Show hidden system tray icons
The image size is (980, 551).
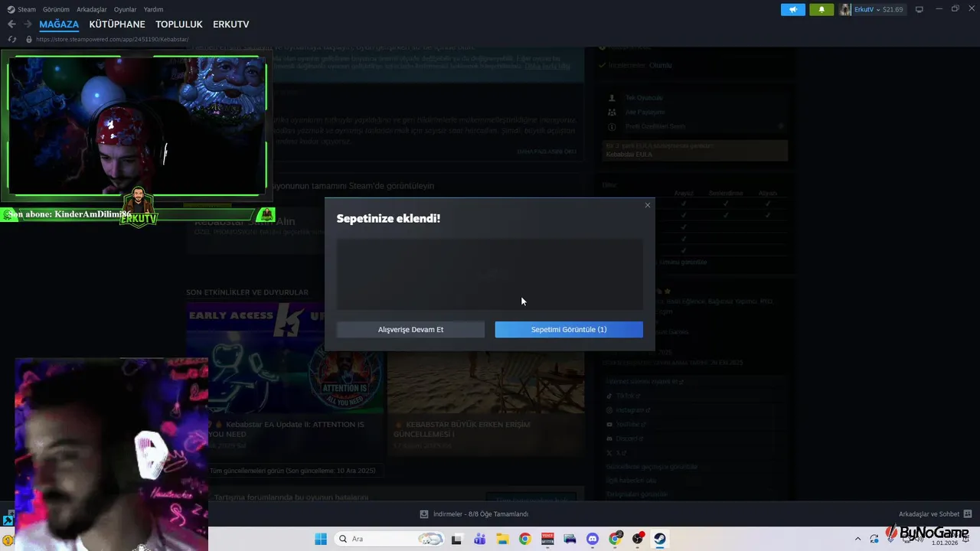click(x=857, y=539)
